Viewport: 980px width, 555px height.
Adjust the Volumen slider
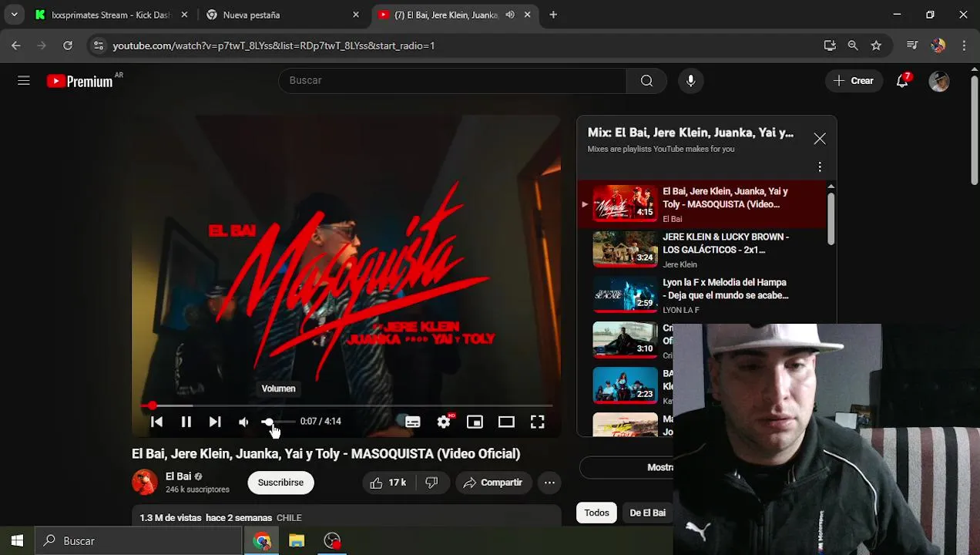coord(277,422)
